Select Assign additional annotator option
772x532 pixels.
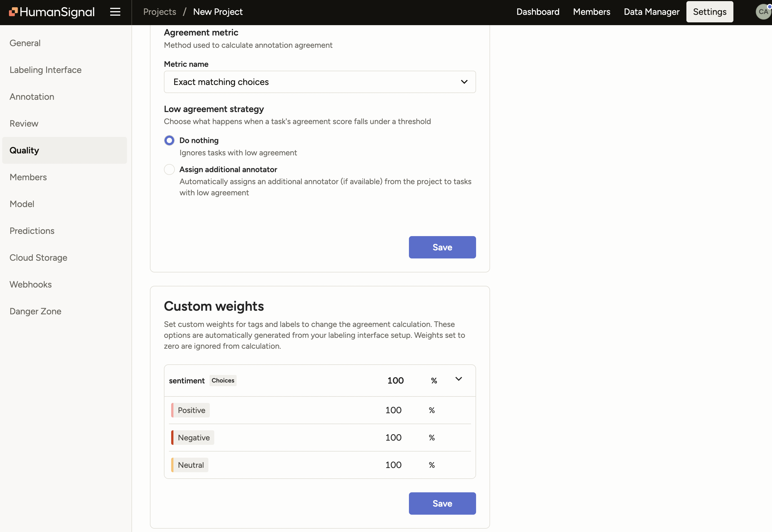[x=169, y=169]
